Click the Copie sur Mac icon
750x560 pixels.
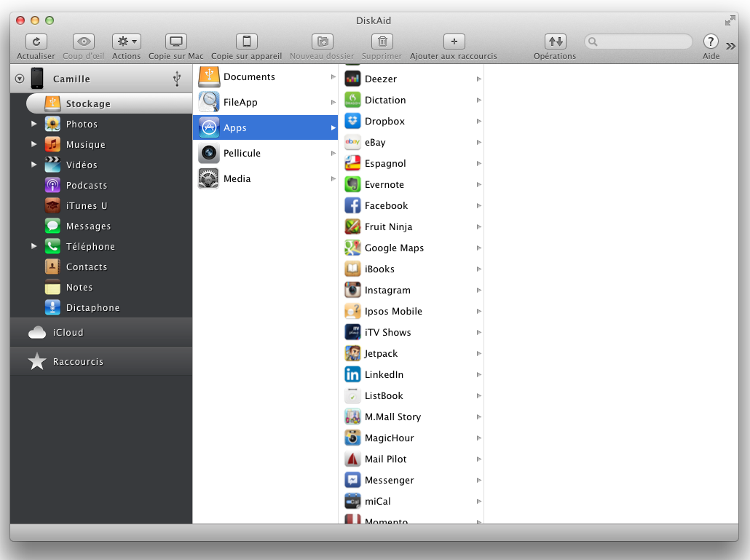click(x=175, y=42)
